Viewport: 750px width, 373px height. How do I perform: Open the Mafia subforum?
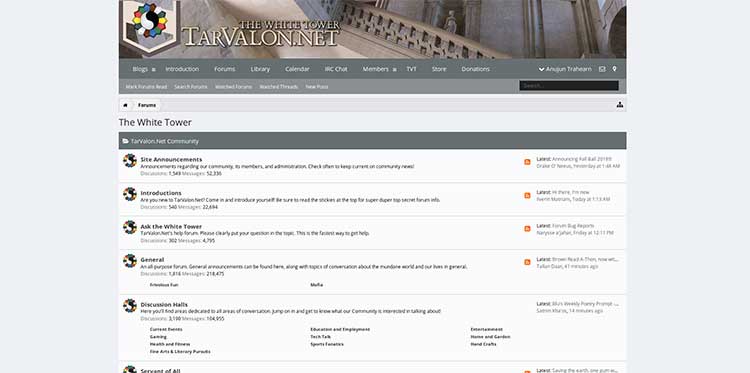click(x=317, y=285)
